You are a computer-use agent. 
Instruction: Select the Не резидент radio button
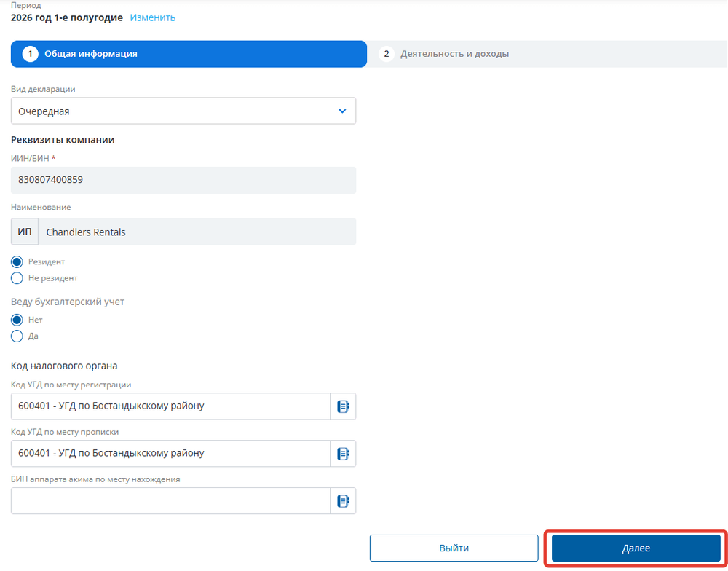pos(17,278)
